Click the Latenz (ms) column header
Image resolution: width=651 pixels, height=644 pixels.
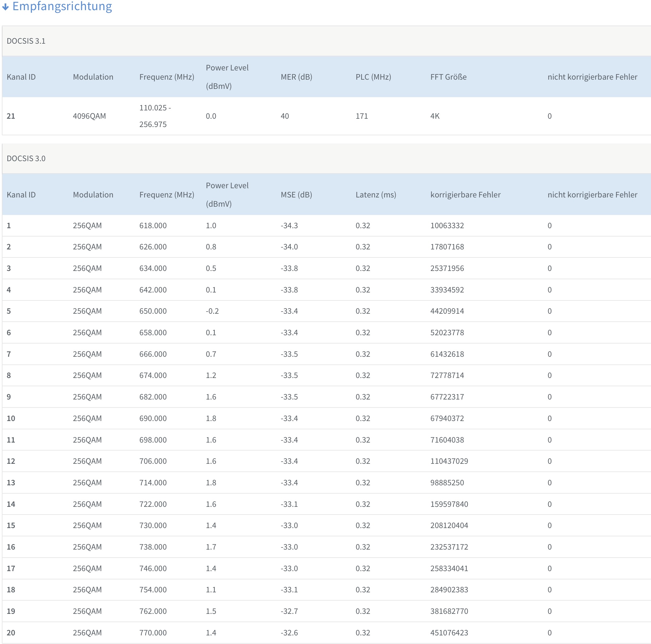pyautogui.click(x=376, y=195)
